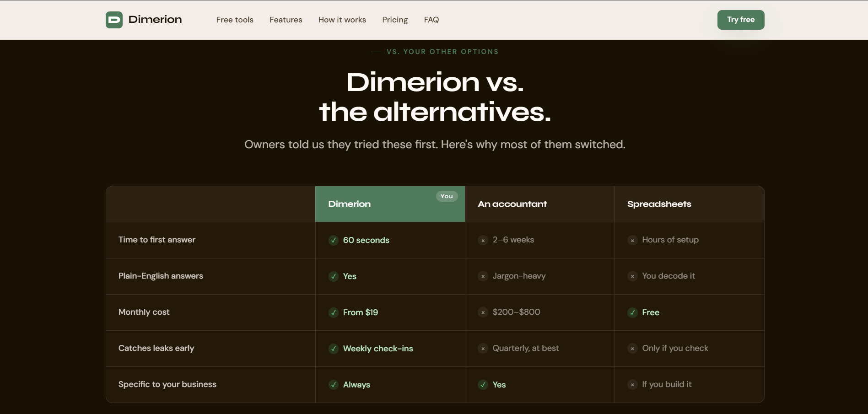The height and width of the screenshot is (414, 868).
Task: Click the Free cell text in Spreadsheets column
Action: click(651, 312)
